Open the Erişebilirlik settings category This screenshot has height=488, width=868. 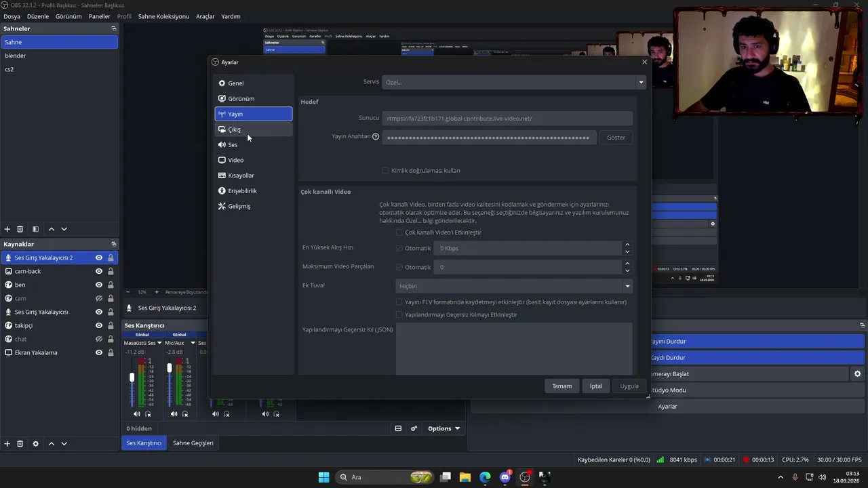pyautogui.click(x=253, y=190)
